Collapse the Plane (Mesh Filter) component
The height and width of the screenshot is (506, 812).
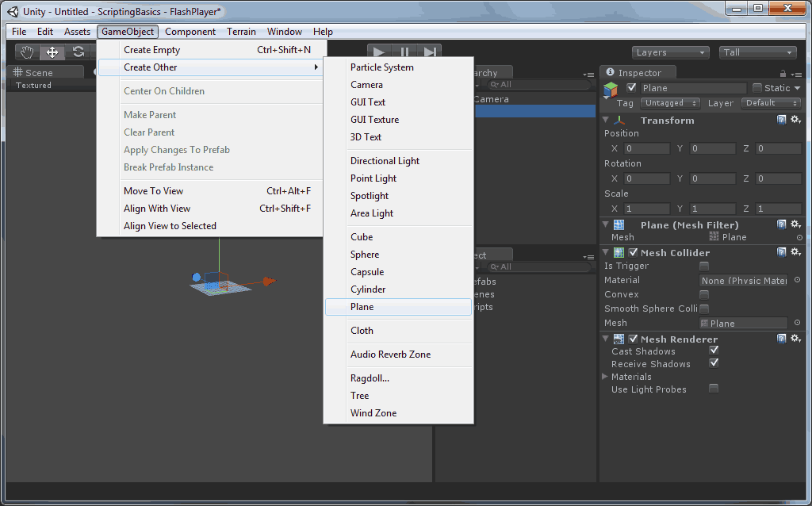[605, 224]
